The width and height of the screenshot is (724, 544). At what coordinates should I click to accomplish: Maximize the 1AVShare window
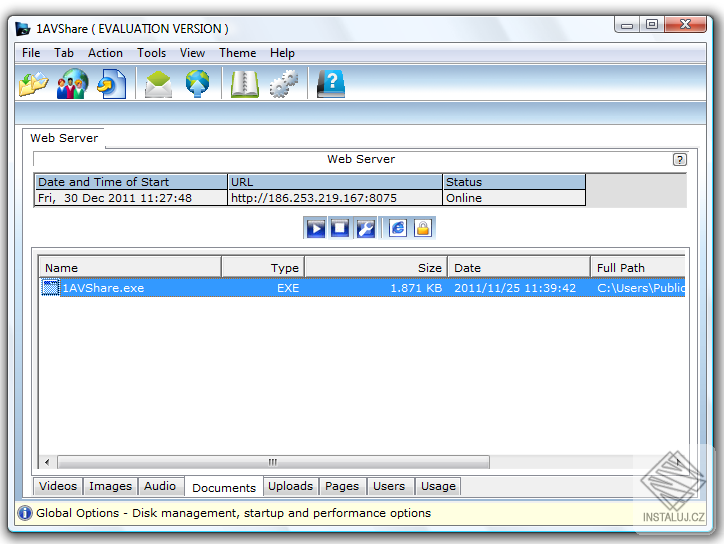point(652,24)
